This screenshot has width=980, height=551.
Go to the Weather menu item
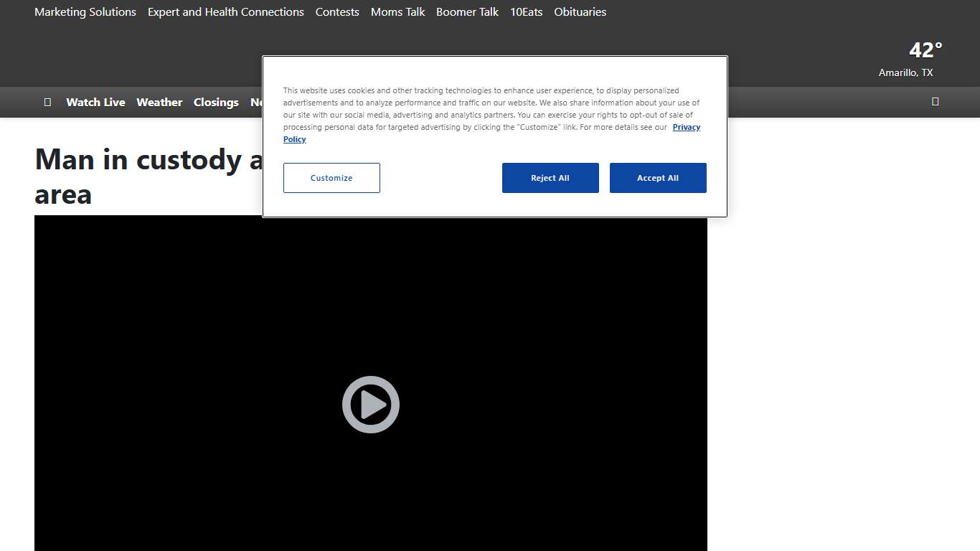pyautogui.click(x=159, y=102)
